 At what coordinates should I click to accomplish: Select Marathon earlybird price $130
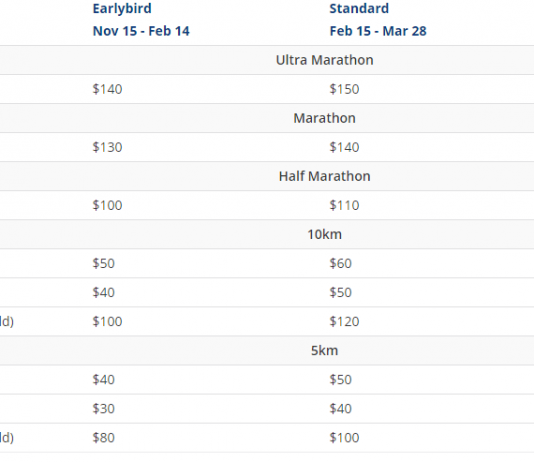(107, 147)
